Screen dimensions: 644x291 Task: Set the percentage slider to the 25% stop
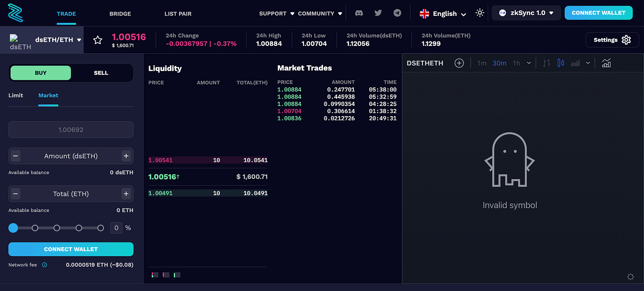coord(35,228)
